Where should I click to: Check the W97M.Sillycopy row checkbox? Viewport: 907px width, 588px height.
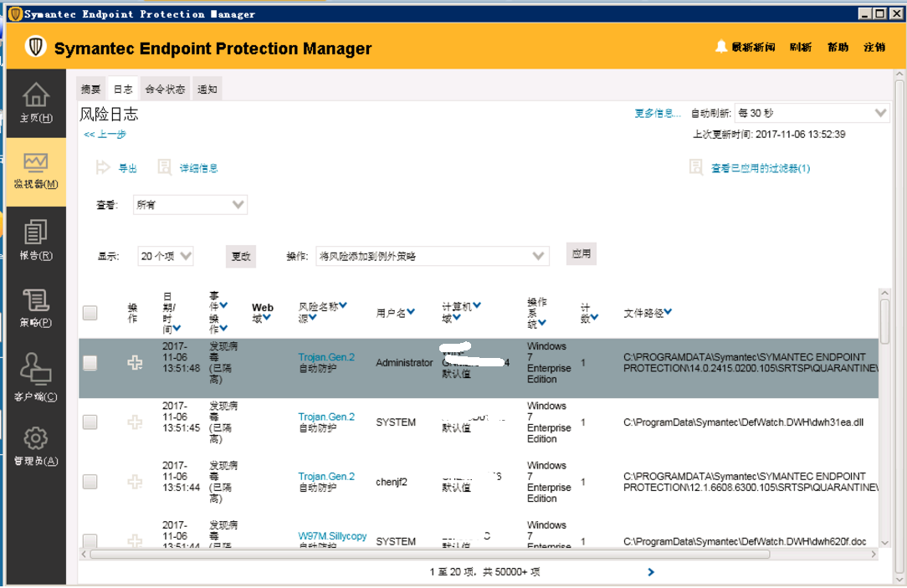pyautogui.click(x=90, y=541)
